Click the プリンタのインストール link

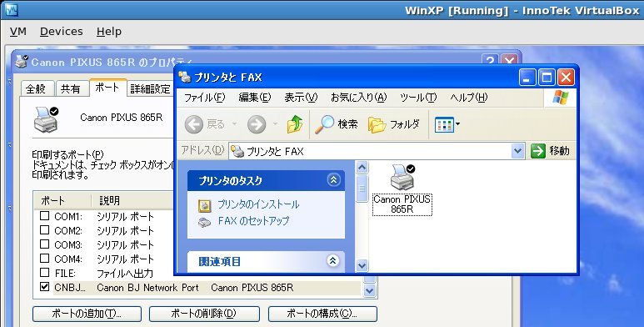tap(258, 204)
